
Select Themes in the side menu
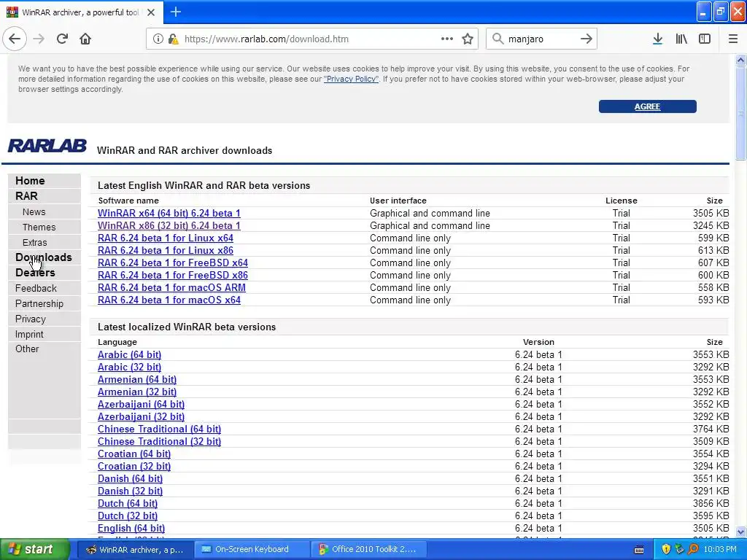tap(39, 227)
